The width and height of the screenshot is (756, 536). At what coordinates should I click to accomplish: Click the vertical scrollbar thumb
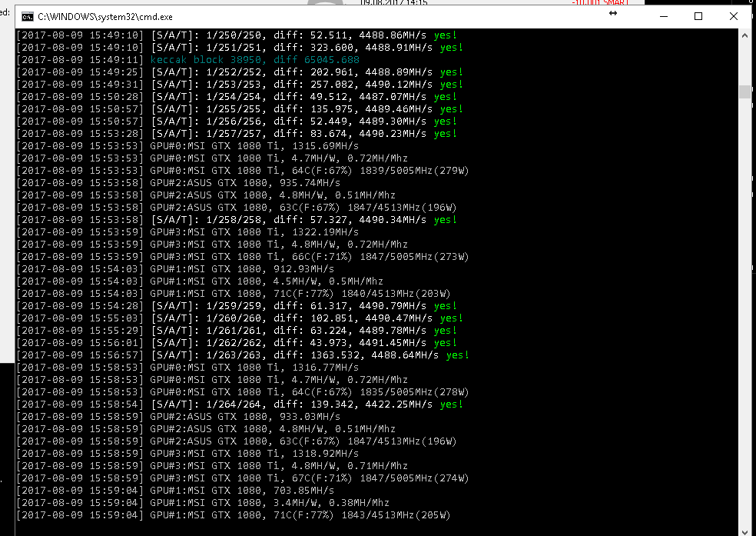pos(745,92)
